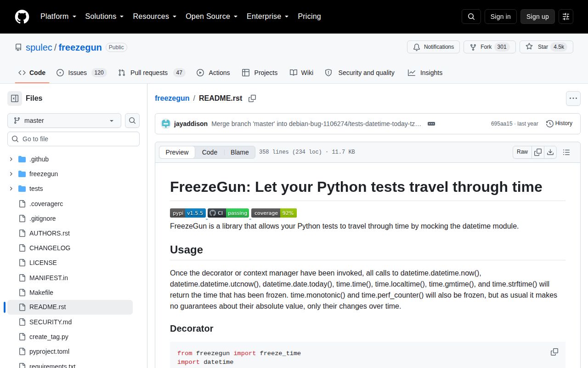Open the master branch dropdown
Screen dimensions: 588x368
click(64, 121)
